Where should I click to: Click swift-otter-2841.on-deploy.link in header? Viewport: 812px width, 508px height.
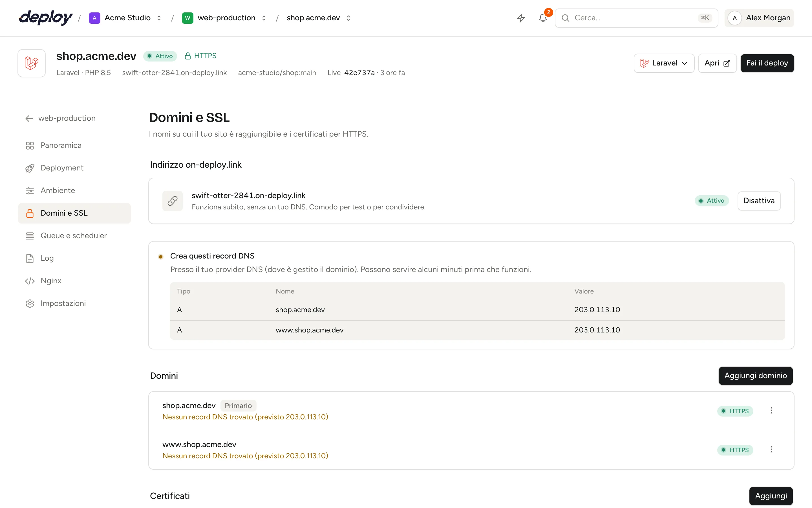pyautogui.click(x=175, y=73)
